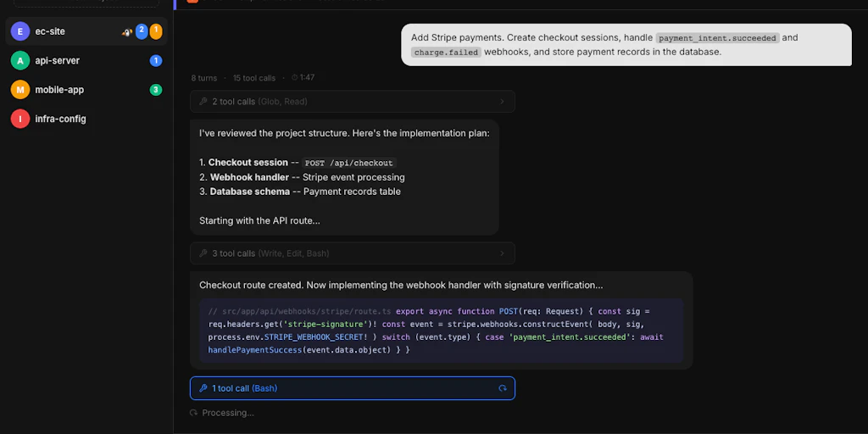
Task: Click the '15 tool calls' stat
Action: coord(254,78)
